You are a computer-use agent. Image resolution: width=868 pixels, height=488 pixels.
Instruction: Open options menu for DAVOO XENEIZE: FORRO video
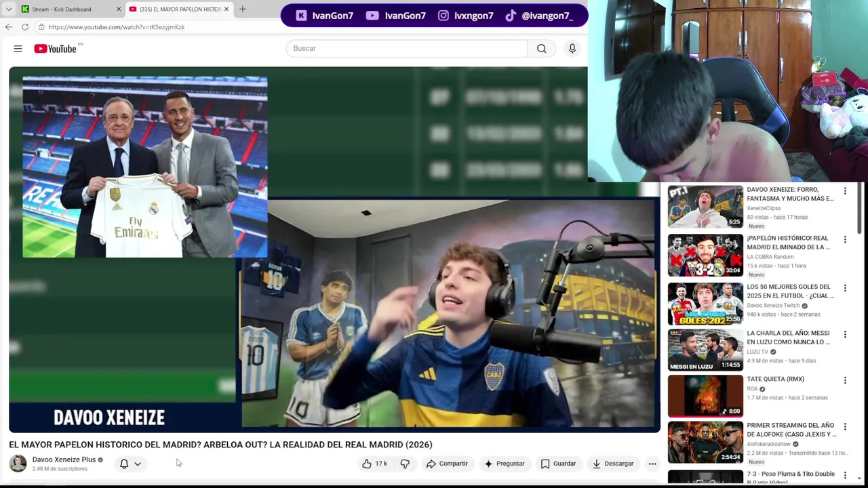coord(845,191)
